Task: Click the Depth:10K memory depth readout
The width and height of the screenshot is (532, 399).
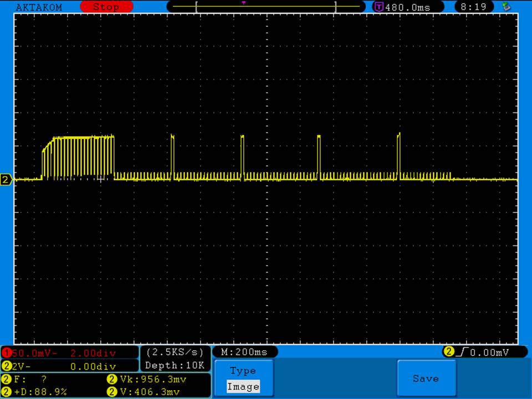Action: tap(175, 365)
